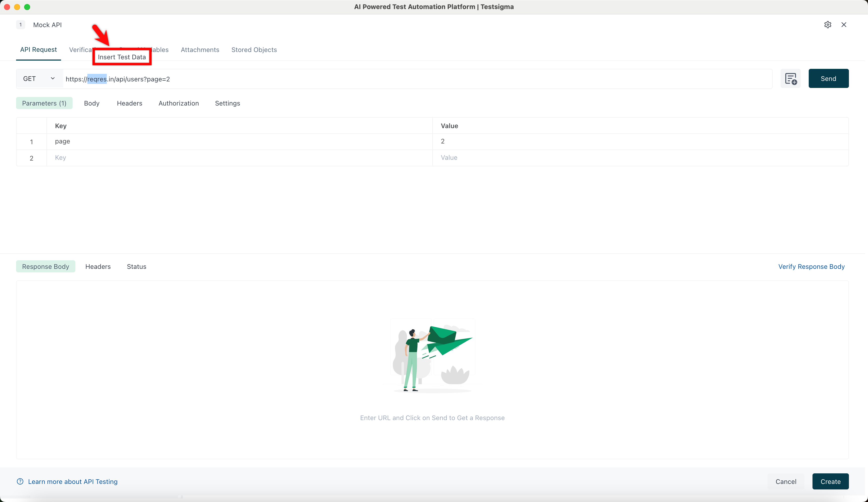Select row number 2 in parameters table
Screen dimensions: 868x502
tap(31, 158)
